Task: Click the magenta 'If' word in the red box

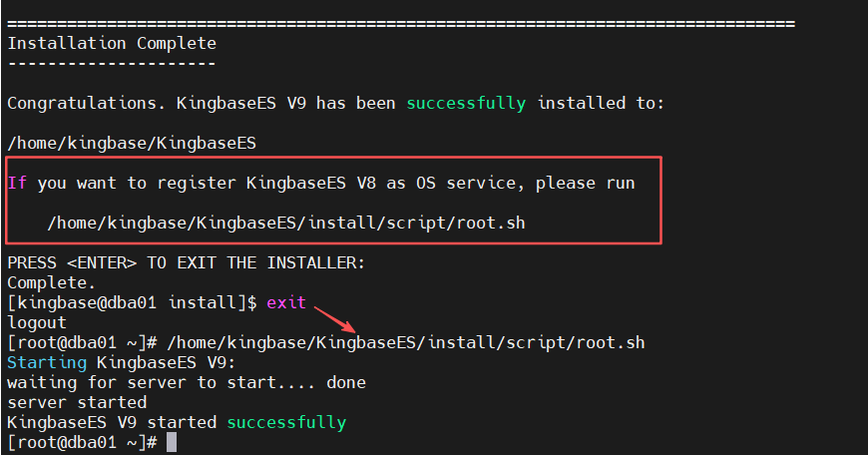Action: [x=17, y=184]
